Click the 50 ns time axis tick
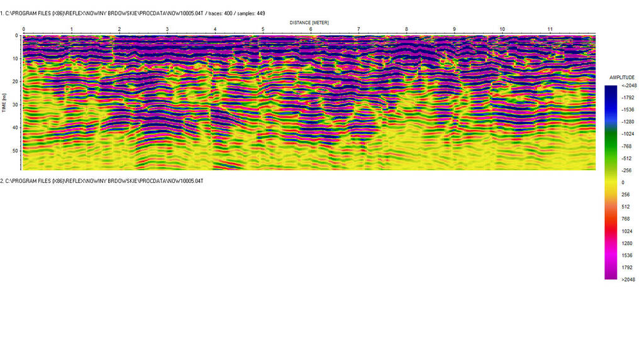 (16, 151)
